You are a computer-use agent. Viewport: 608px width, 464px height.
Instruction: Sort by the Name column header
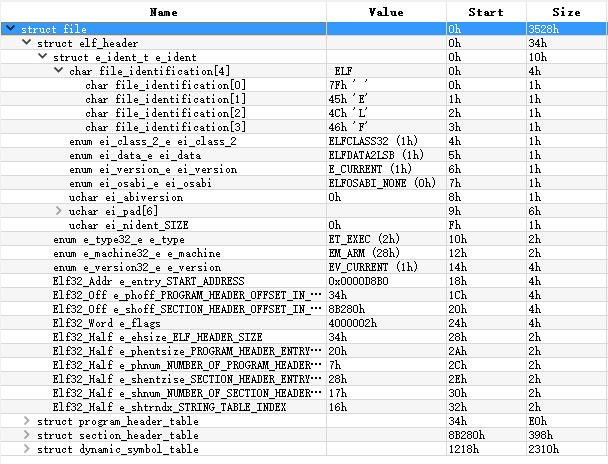tap(163, 12)
